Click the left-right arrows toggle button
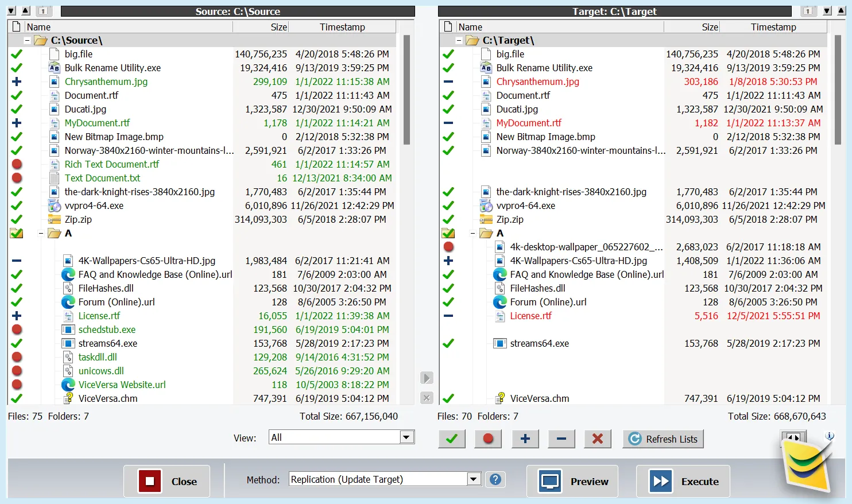 pyautogui.click(x=793, y=437)
